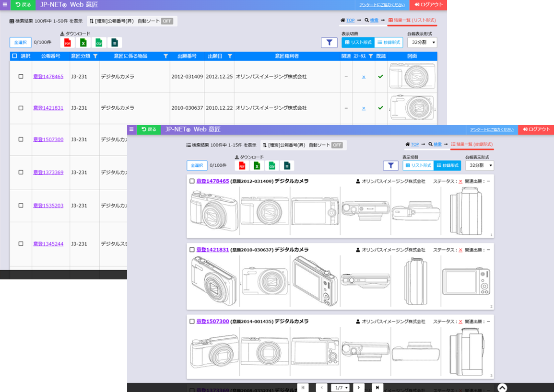This screenshot has height=392, width=554.
Task: Jump to last page of results
Action: [377, 387]
